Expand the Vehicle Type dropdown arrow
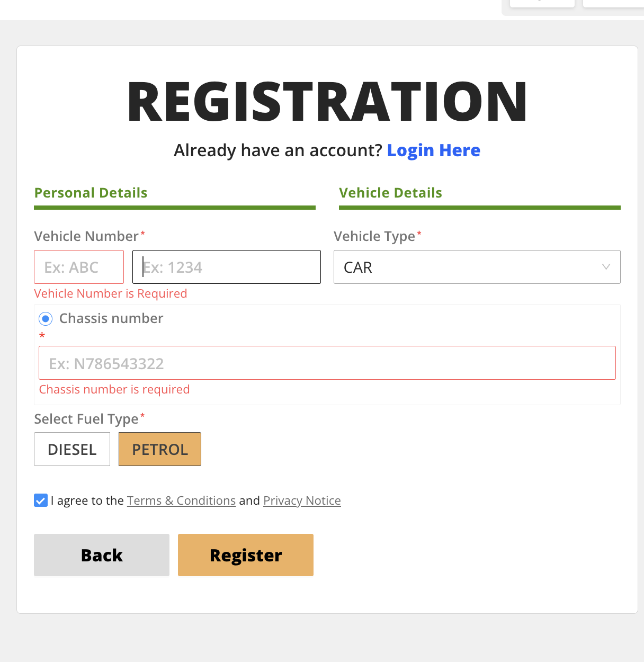This screenshot has height=662, width=644. click(x=606, y=267)
